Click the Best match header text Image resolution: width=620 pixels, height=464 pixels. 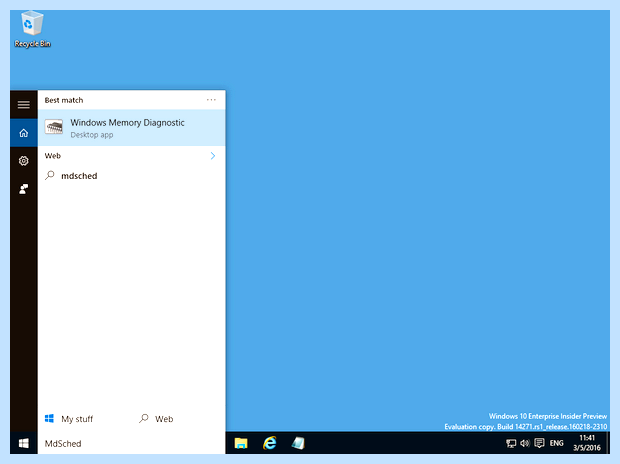click(x=64, y=100)
